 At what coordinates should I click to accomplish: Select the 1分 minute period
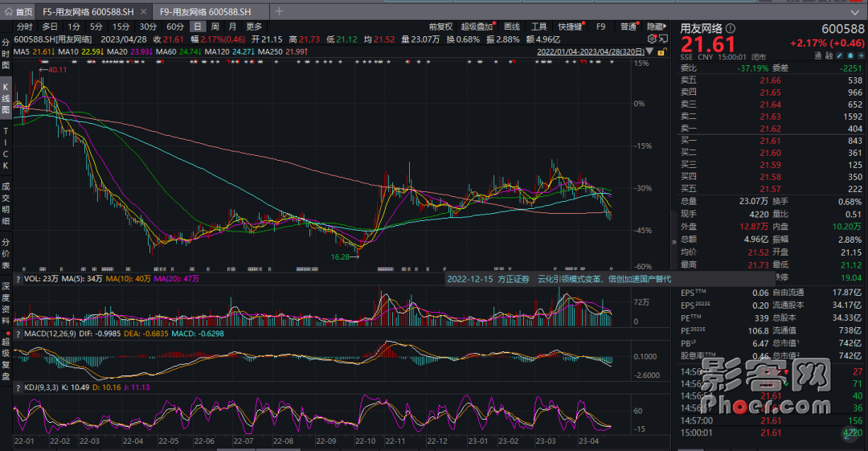click(74, 27)
